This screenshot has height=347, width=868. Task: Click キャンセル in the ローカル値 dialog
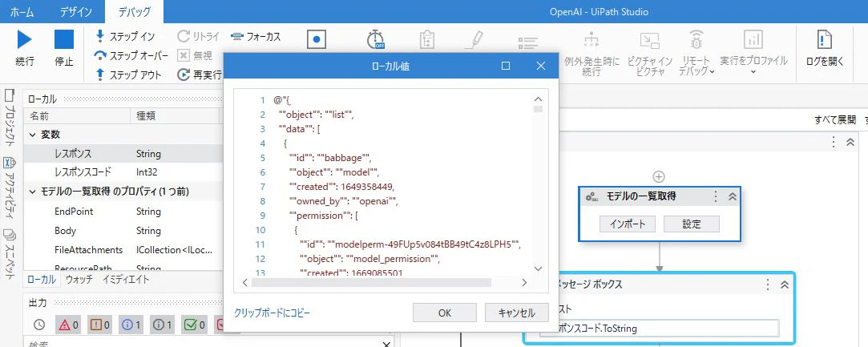(x=516, y=313)
